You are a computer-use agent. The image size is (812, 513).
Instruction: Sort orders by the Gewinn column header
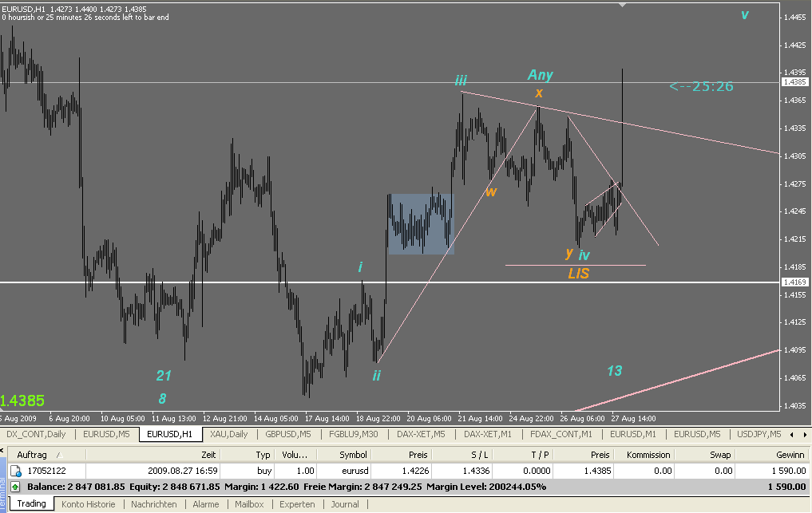[786, 454]
